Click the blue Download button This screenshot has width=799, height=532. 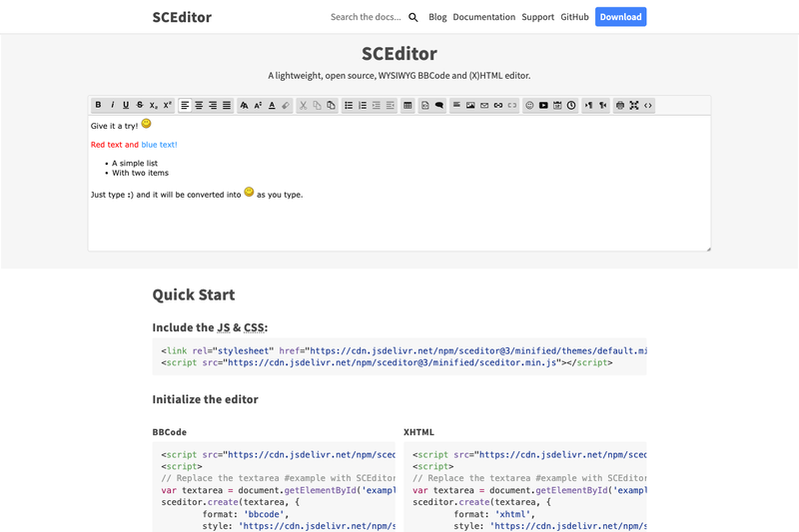[x=620, y=17]
